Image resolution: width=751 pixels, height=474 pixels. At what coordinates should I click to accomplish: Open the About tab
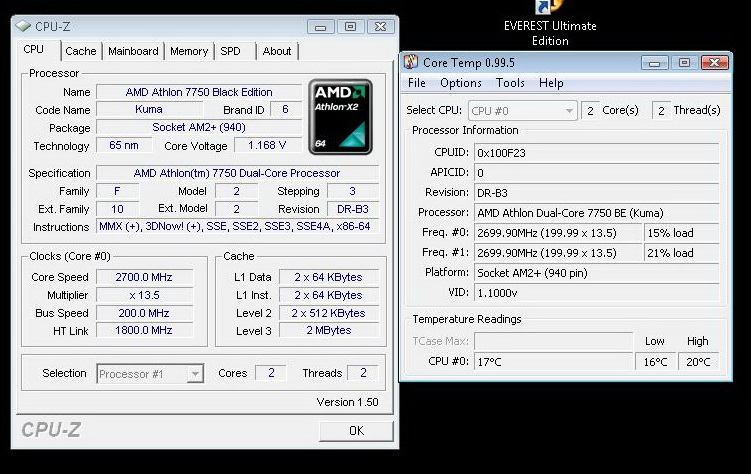[x=277, y=51]
